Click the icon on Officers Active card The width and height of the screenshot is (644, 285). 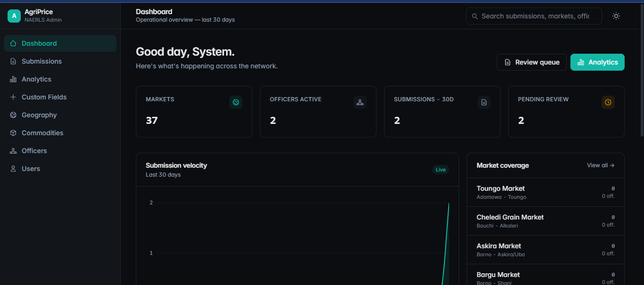pyautogui.click(x=360, y=102)
